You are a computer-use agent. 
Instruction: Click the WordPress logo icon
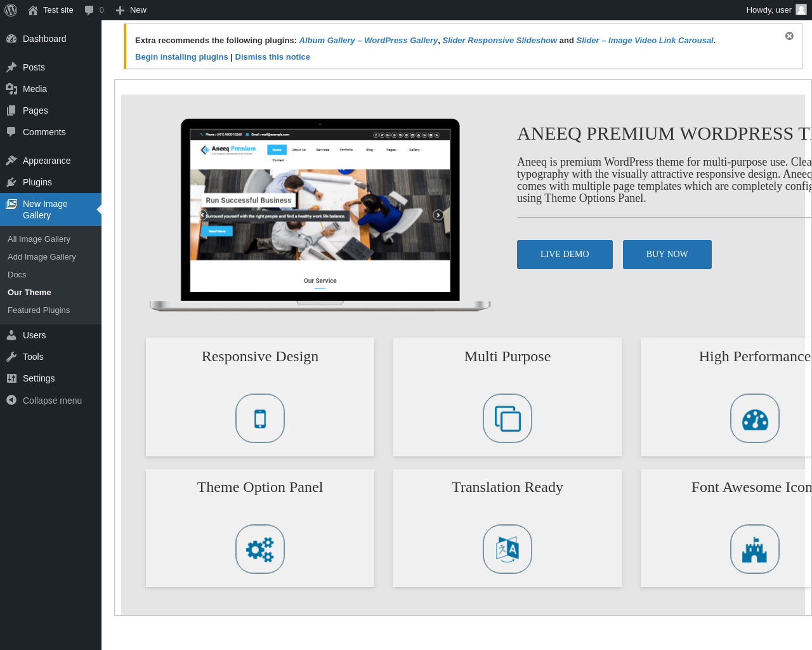click(11, 10)
